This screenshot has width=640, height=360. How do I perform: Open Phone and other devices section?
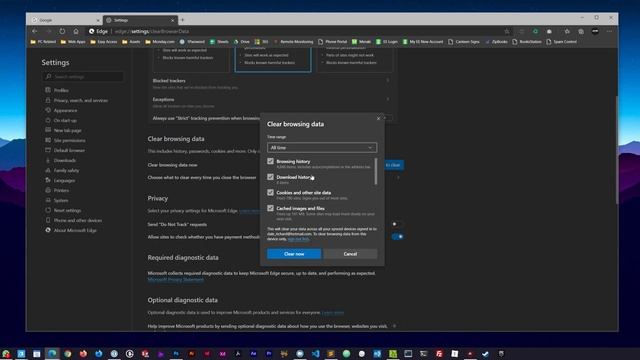78,220
